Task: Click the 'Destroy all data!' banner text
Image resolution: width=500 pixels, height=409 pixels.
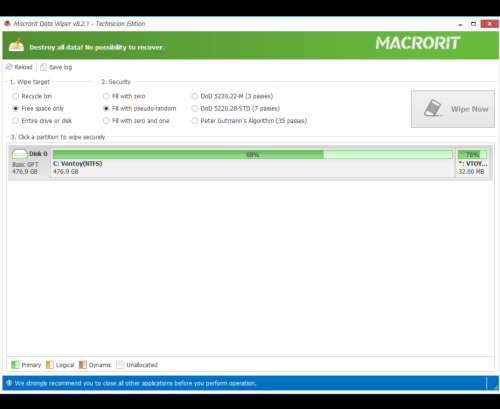Action: coord(97,47)
